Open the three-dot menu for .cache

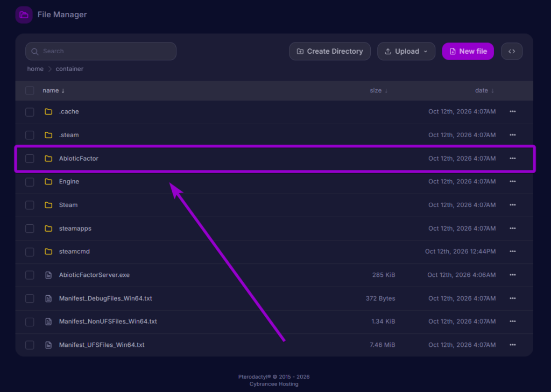click(x=513, y=111)
